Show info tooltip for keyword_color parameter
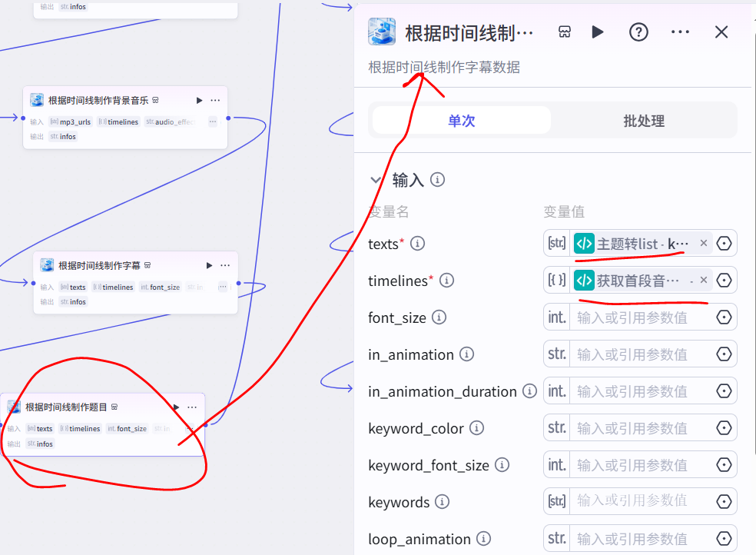 point(476,427)
